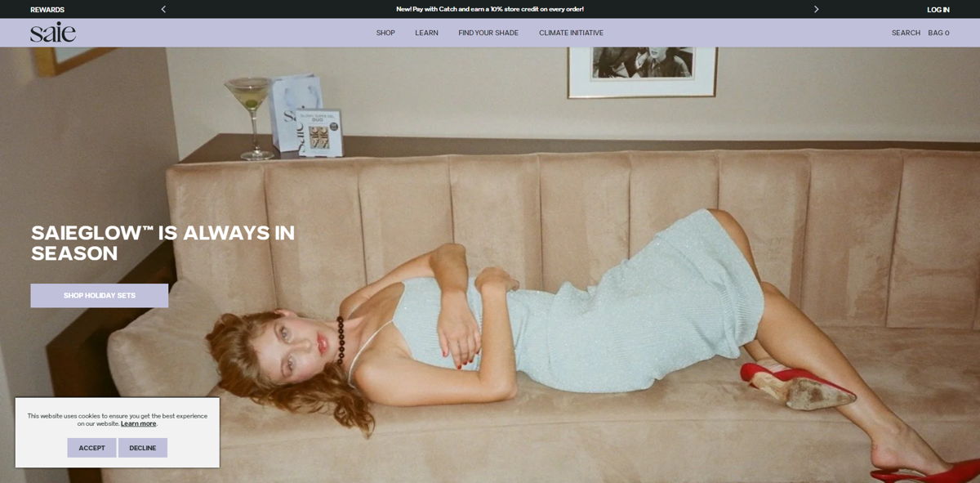
Task: Show previous announcement with left arrow
Action: click(163, 9)
